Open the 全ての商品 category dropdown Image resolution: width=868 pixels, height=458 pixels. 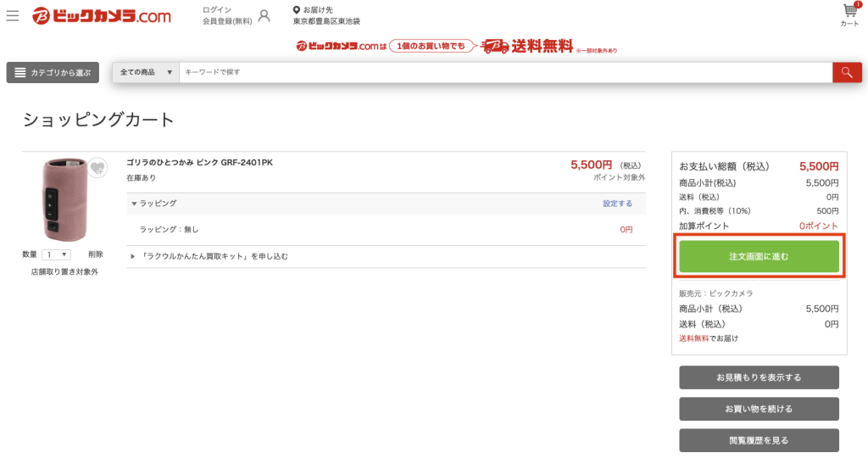[x=146, y=73]
